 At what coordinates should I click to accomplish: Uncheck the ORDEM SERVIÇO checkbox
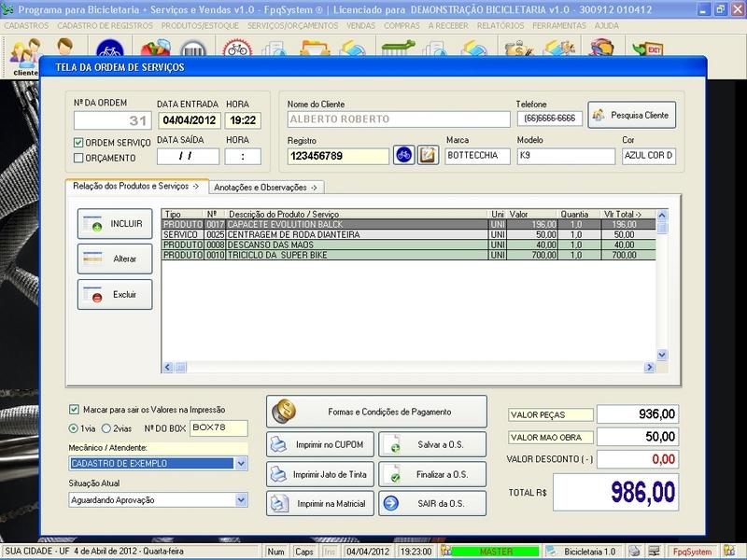[79, 142]
